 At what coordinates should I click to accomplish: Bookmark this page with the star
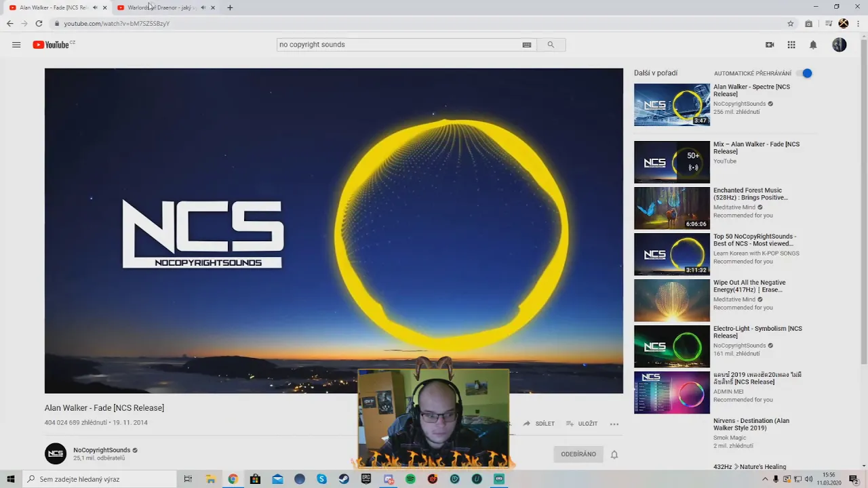point(791,23)
